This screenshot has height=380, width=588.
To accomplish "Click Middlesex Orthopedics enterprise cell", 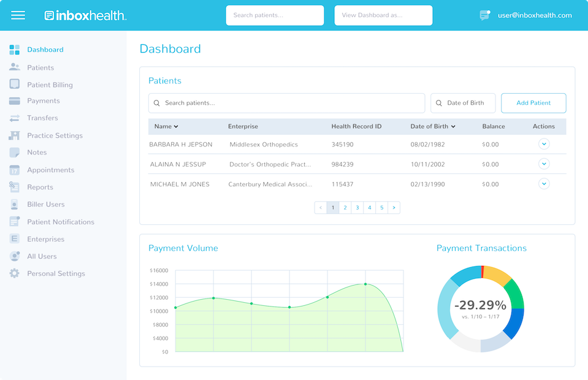I will coord(264,145).
